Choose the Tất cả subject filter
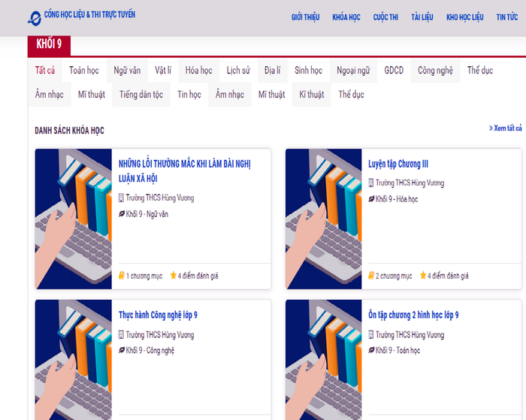The height and width of the screenshot is (420, 526). (45, 71)
